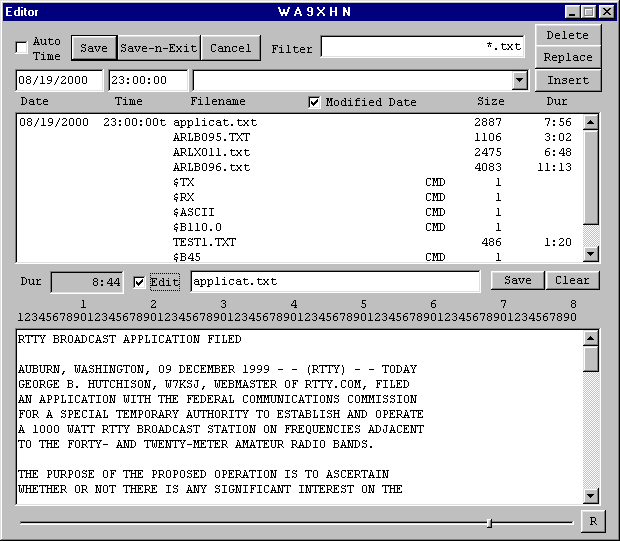Enable the Auto Time checkbox

(x=21, y=48)
